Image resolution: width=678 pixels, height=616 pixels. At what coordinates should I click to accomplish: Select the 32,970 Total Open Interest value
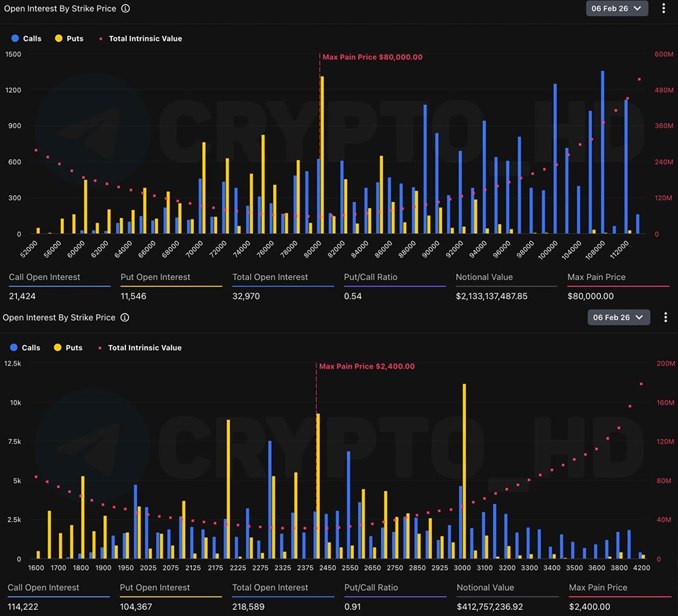pos(246,296)
